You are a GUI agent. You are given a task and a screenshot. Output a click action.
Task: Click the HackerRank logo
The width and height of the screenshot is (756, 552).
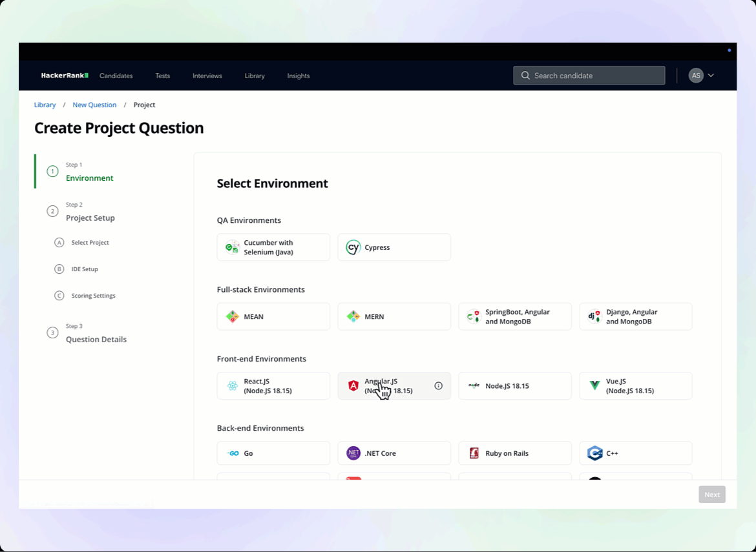[65, 76]
